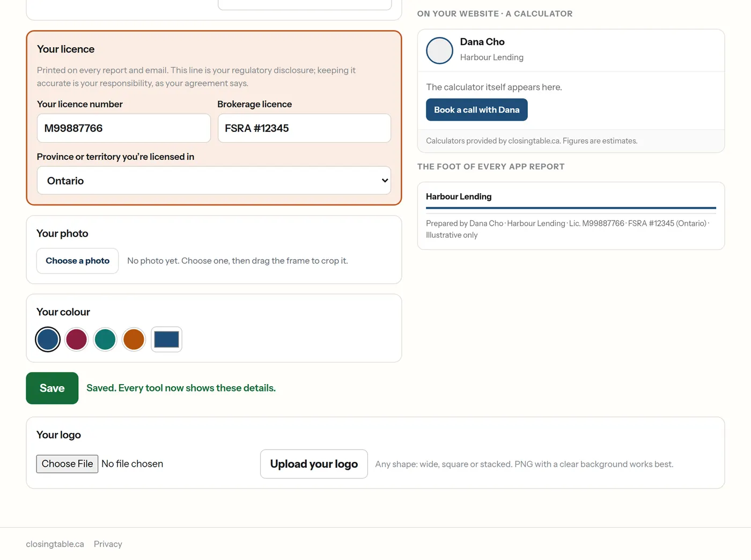Click the 'No photo yet' hint text
This screenshot has height=560, width=751.
[x=238, y=261]
